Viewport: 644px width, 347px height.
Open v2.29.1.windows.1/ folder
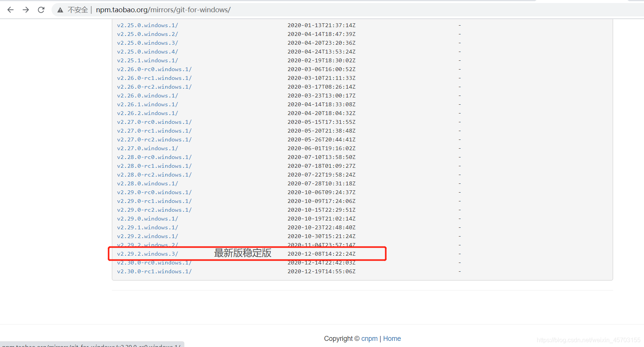tap(147, 227)
